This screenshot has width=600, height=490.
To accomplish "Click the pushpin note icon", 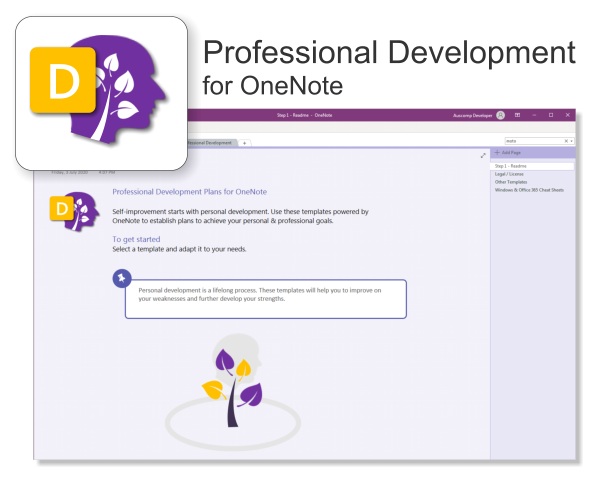I will tap(122, 278).
